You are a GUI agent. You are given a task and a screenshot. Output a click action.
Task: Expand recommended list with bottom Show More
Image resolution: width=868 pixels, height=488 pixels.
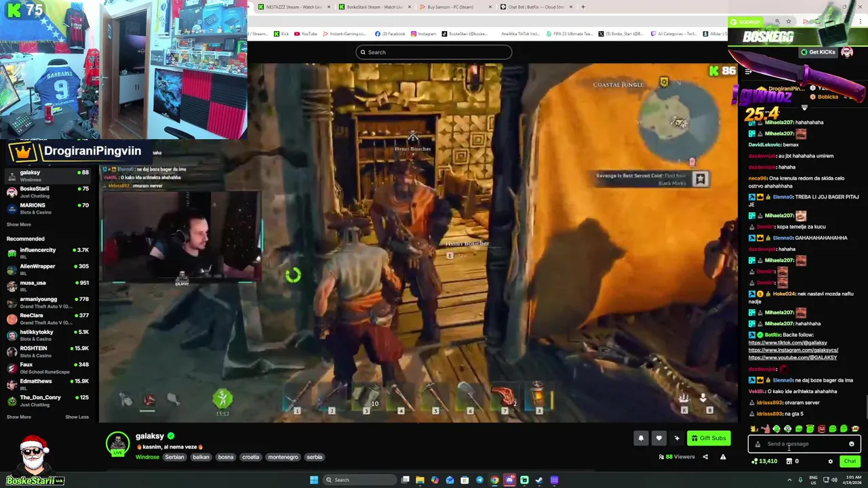click(19, 417)
